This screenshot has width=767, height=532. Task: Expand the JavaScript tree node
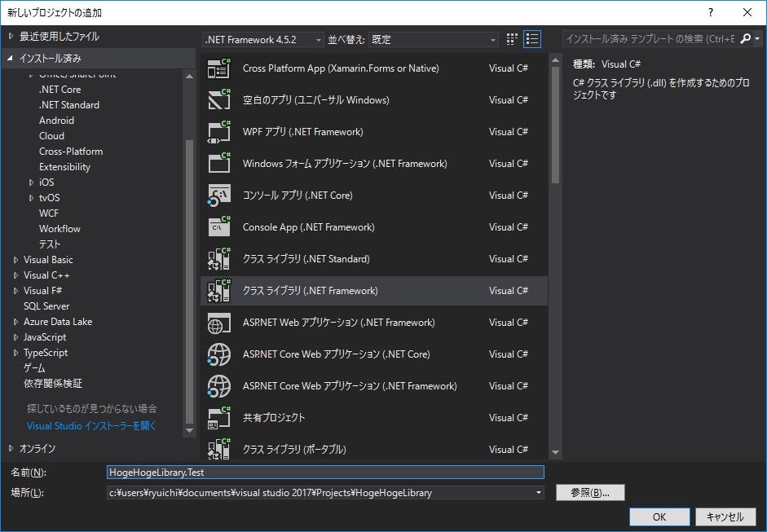pyautogui.click(x=15, y=337)
